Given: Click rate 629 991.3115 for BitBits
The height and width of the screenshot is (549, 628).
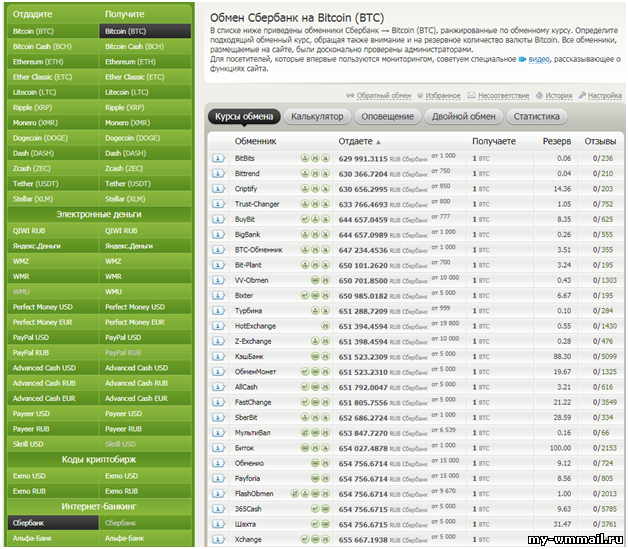Looking at the screenshot, I should tap(363, 159).
